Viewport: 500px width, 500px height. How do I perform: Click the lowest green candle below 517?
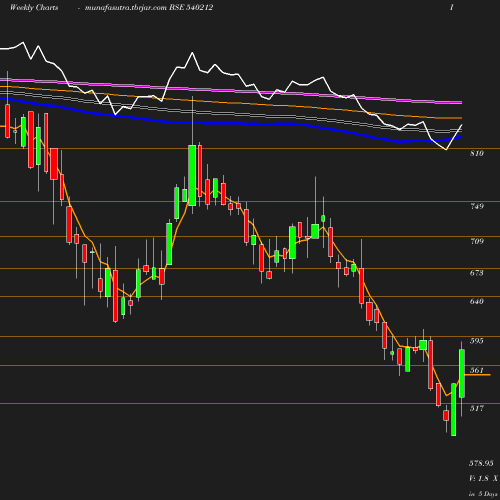coord(454,409)
